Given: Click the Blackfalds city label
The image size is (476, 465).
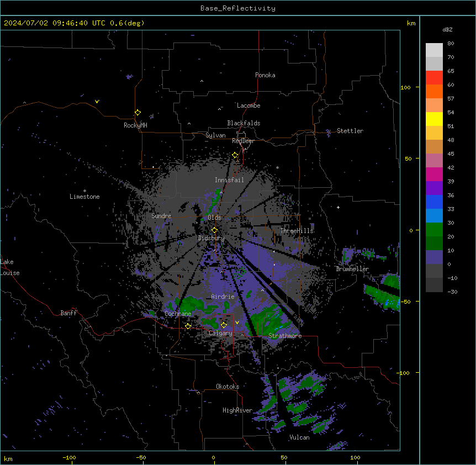Looking at the screenshot, I should 244,123.
